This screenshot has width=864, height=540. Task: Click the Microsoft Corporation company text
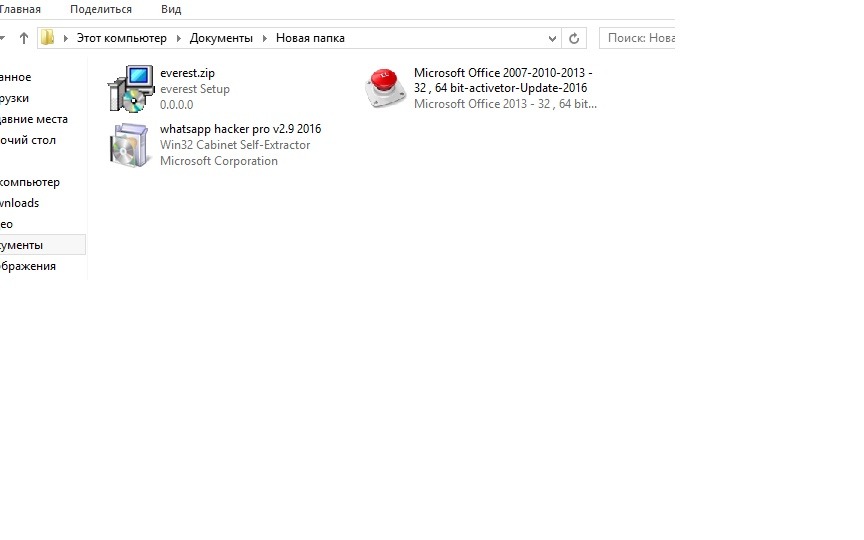click(219, 161)
